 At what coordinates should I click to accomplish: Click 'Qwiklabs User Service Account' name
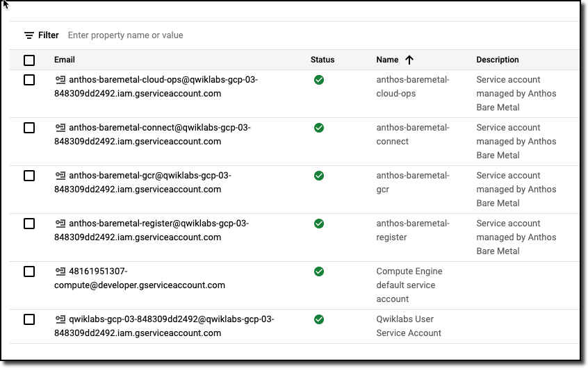click(x=409, y=326)
